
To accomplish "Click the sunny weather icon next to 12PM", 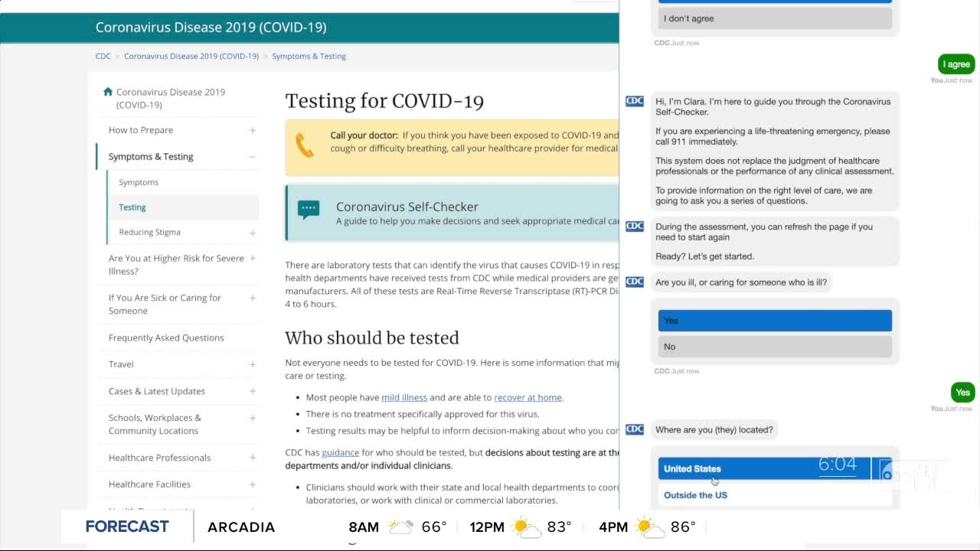I will click(x=526, y=527).
